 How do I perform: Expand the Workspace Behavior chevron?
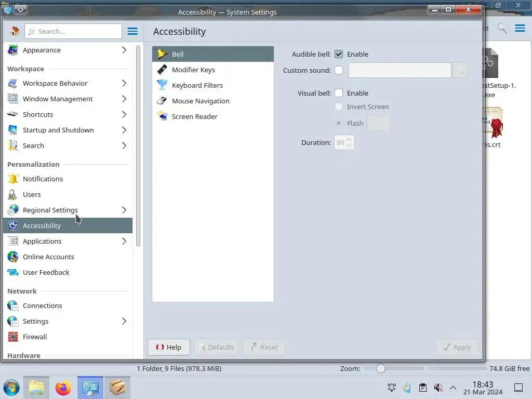tap(124, 83)
